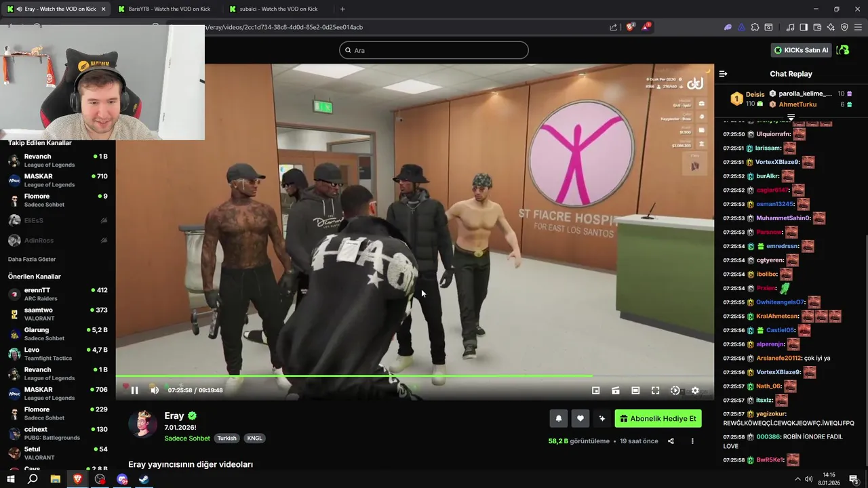Seek on the green video progress bar

click(x=414, y=376)
